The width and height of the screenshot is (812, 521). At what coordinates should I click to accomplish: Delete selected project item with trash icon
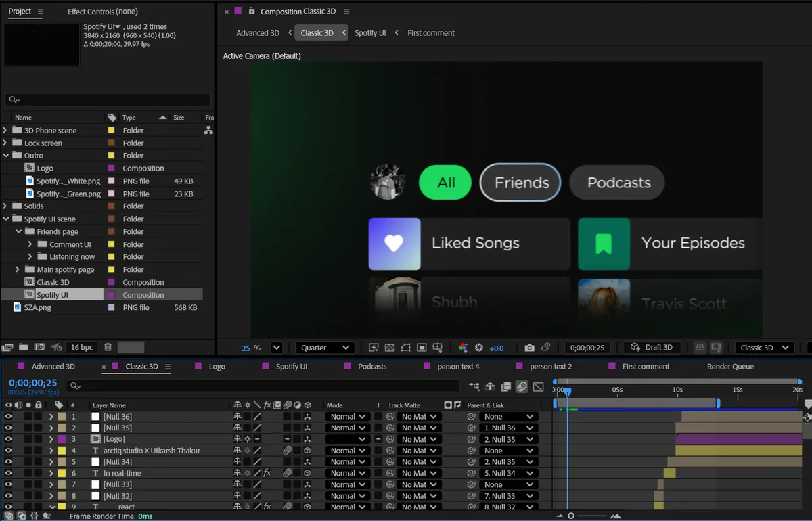click(x=108, y=347)
